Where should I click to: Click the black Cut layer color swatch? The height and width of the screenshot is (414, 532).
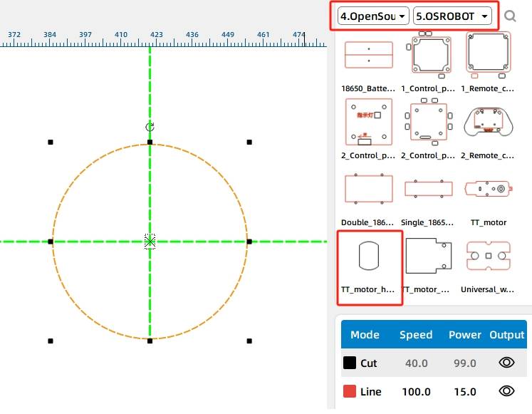(350, 363)
